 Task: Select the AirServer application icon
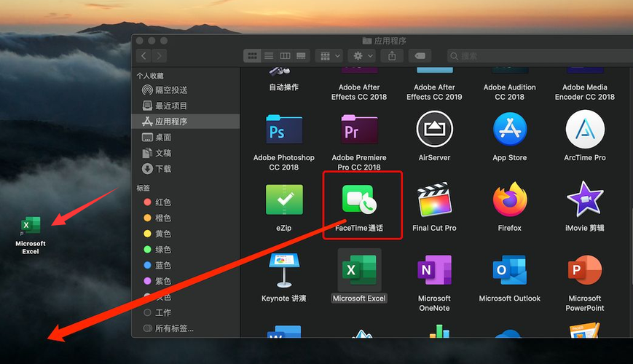tap(434, 130)
